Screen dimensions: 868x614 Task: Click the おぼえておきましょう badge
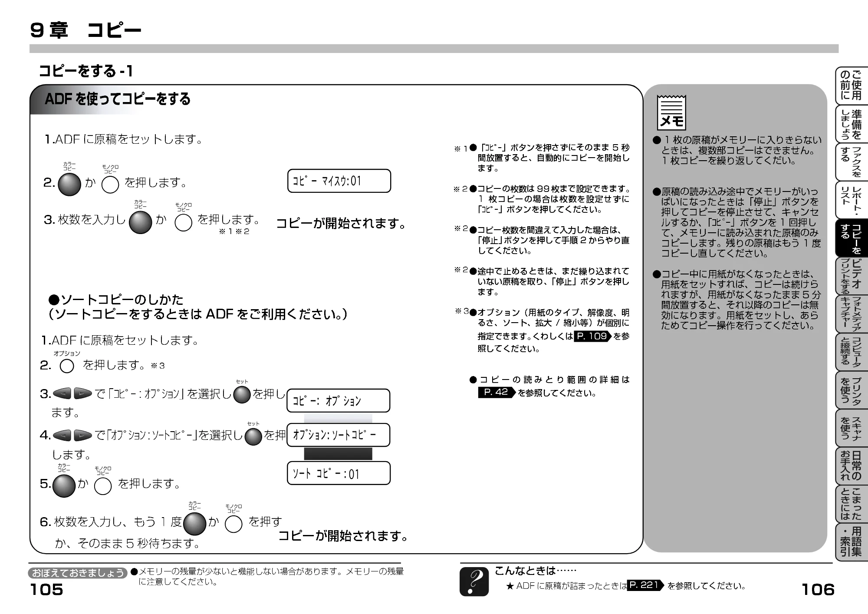coord(78,573)
